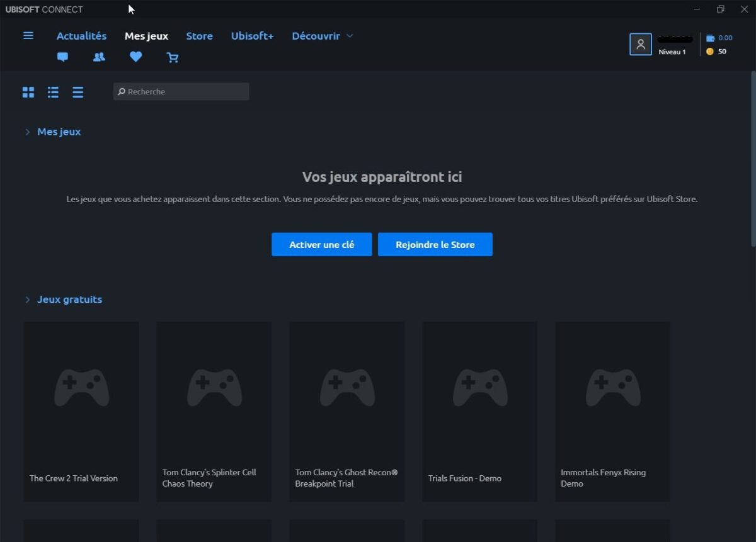Go to the Actualités tab

81,36
